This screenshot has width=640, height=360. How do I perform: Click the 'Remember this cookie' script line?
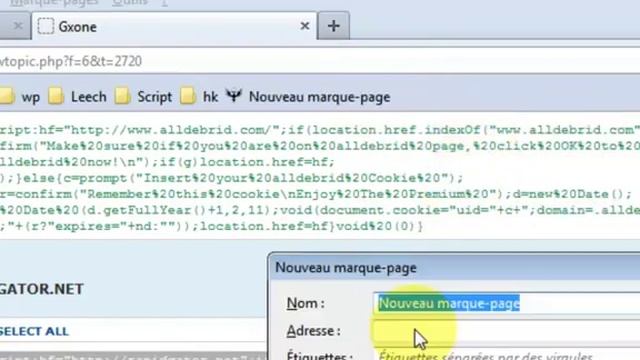pos(316,194)
